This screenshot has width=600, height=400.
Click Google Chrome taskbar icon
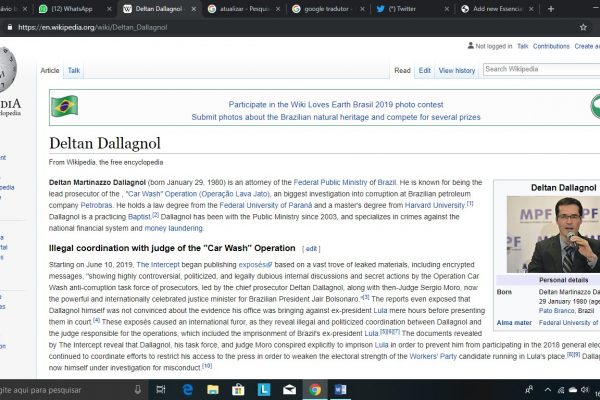tap(315, 390)
